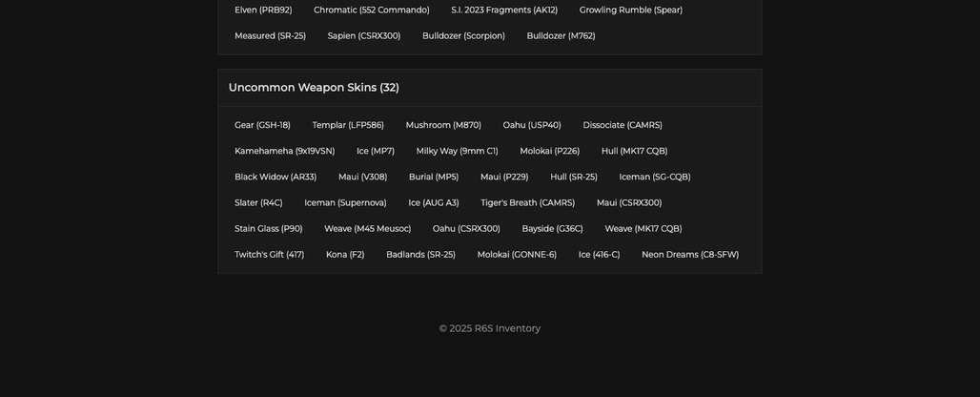The height and width of the screenshot is (397, 980).
Task: Click the © 2025 R6S Inventory footer
Action: click(489, 329)
